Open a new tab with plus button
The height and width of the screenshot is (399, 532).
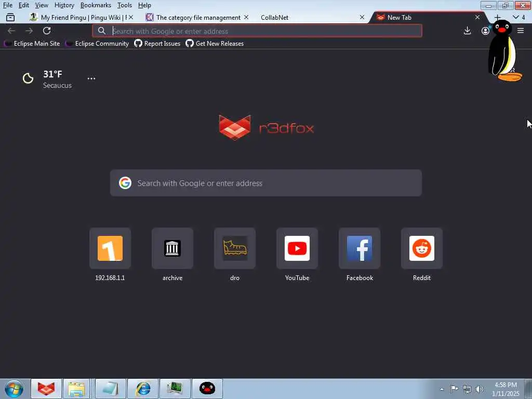[497, 17]
